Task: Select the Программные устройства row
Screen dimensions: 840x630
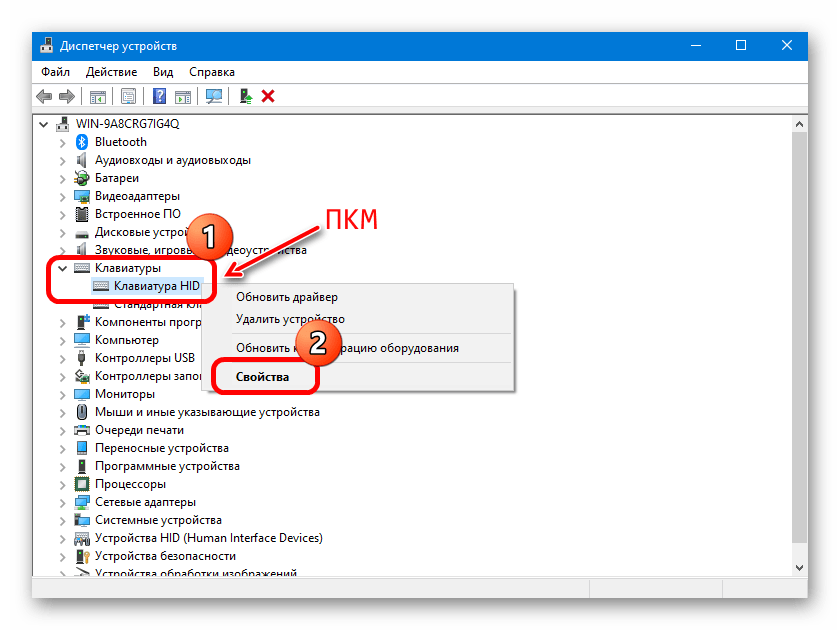Action: coord(167,466)
